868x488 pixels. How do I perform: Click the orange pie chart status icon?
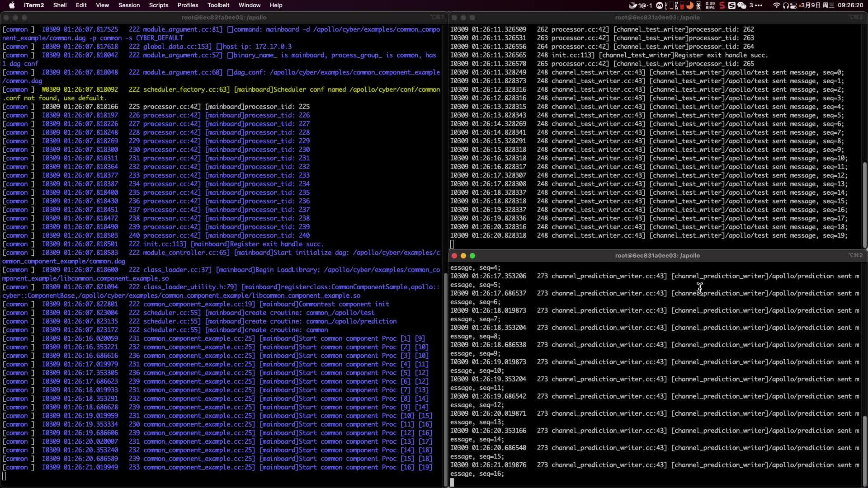tap(690, 5)
